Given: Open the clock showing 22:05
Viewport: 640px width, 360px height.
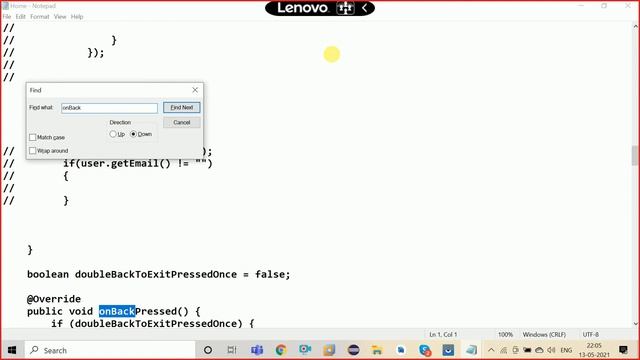Looking at the screenshot, I should point(594,350).
